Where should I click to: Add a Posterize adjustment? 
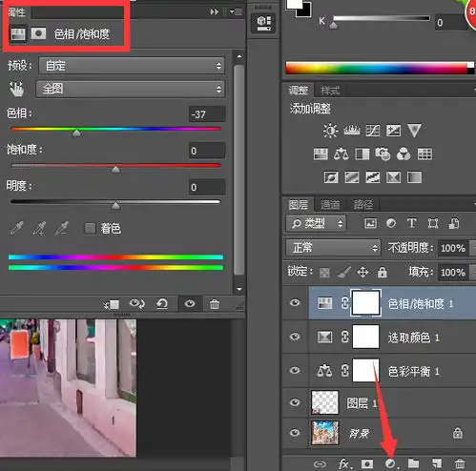click(352, 177)
